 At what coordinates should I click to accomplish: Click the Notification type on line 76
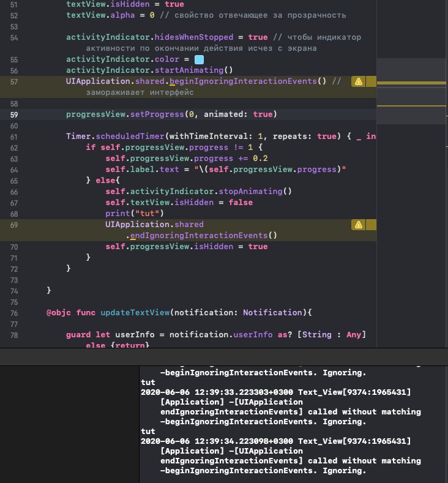pyautogui.click(x=272, y=313)
